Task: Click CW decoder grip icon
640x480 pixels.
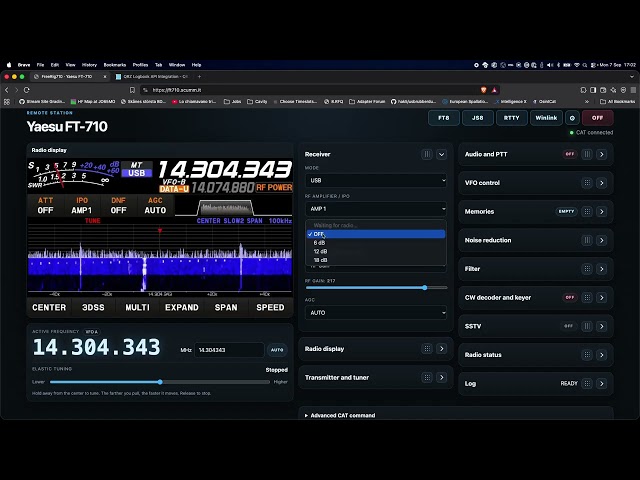Action: click(587, 298)
